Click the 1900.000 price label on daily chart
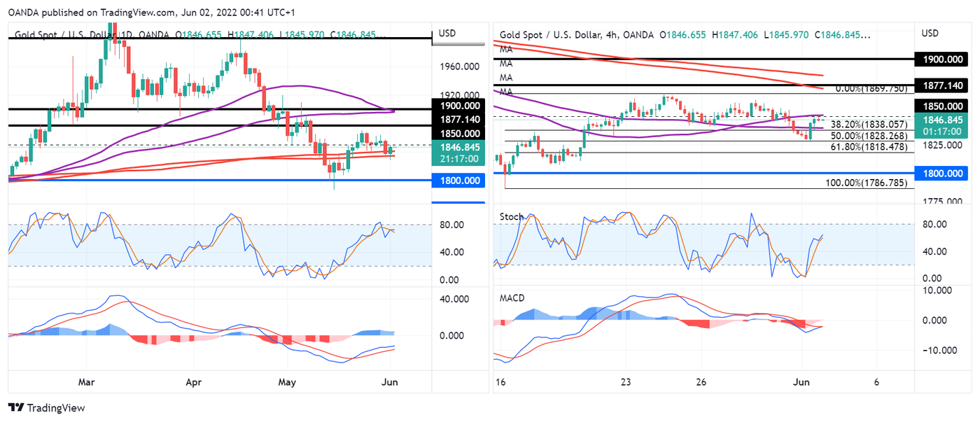 [458, 104]
